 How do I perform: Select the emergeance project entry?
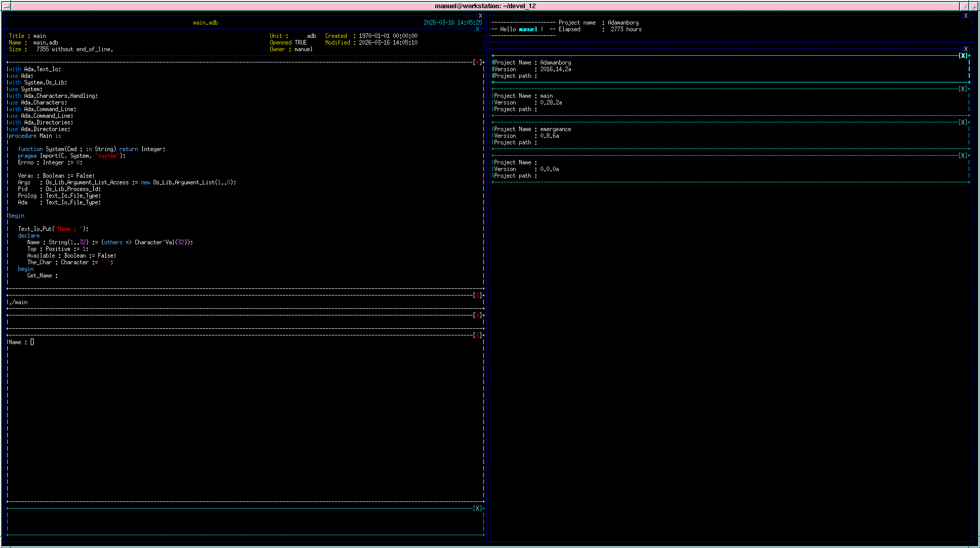pyautogui.click(x=555, y=129)
